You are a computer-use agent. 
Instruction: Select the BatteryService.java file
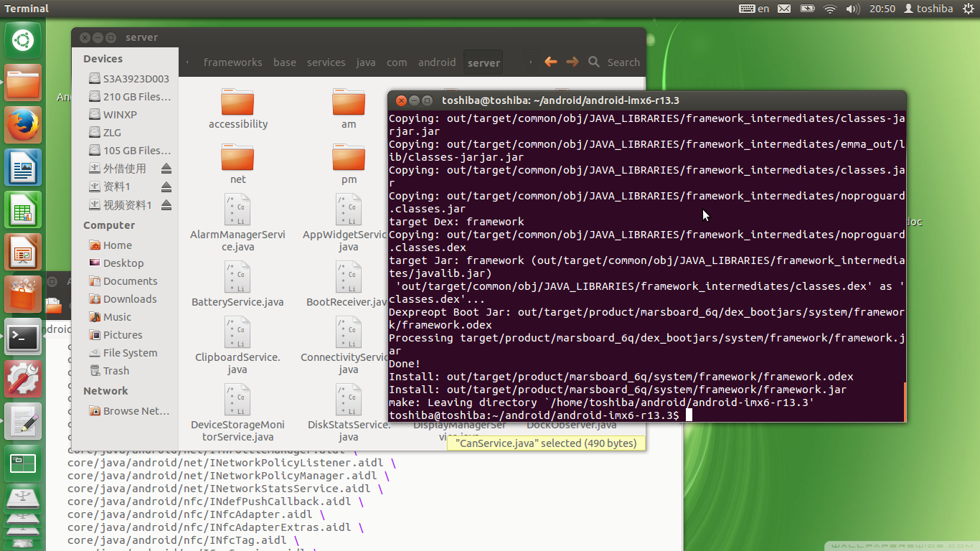[x=237, y=285]
